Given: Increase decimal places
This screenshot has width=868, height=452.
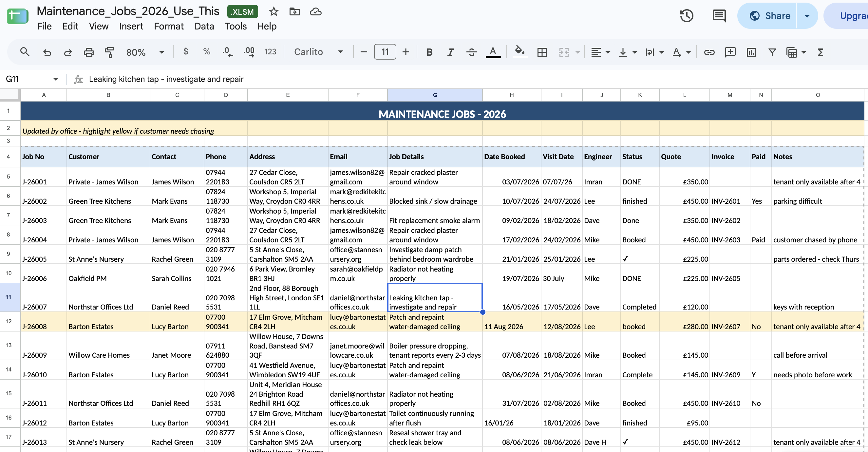Looking at the screenshot, I should [249, 52].
